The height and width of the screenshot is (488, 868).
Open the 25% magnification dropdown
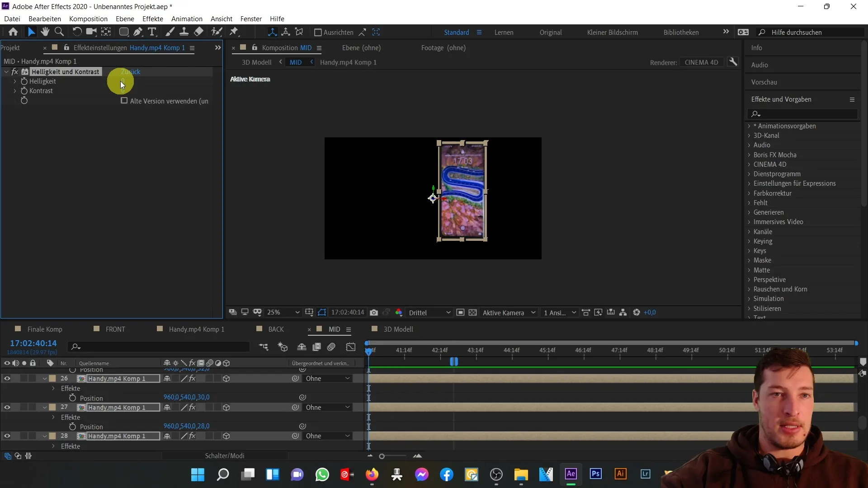coord(283,313)
